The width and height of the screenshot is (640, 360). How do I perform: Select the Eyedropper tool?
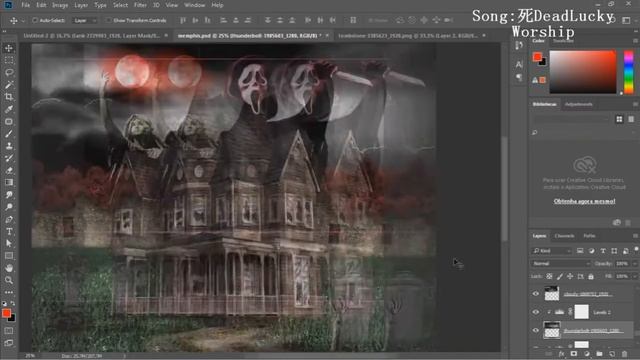pos(9,109)
